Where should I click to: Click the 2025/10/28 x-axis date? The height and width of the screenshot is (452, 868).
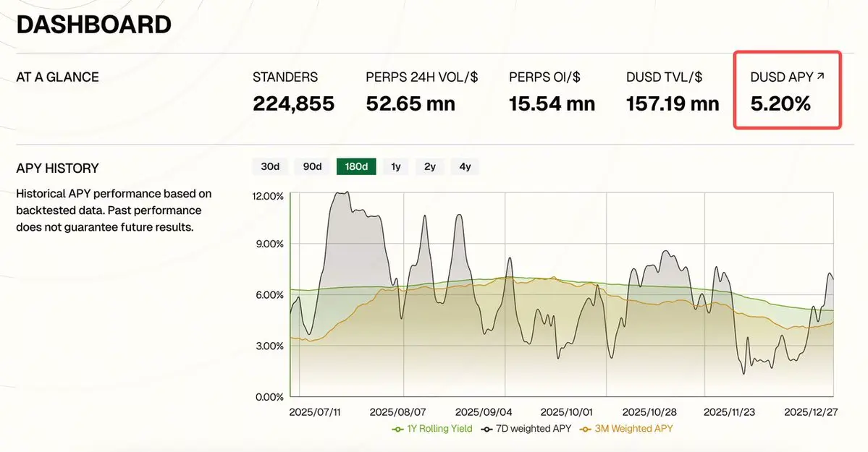coord(649,413)
